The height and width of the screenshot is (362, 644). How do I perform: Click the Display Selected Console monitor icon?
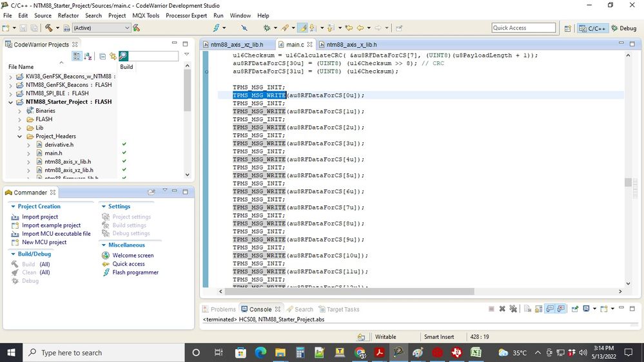tap(586, 309)
